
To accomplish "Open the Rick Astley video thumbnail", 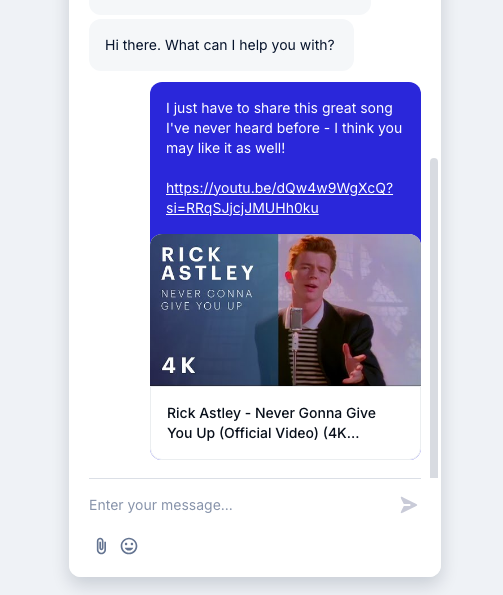I will [x=285, y=310].
